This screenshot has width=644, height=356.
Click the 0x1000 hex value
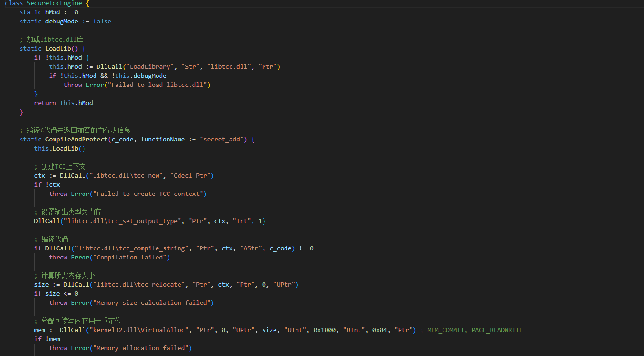coord(325,330)
